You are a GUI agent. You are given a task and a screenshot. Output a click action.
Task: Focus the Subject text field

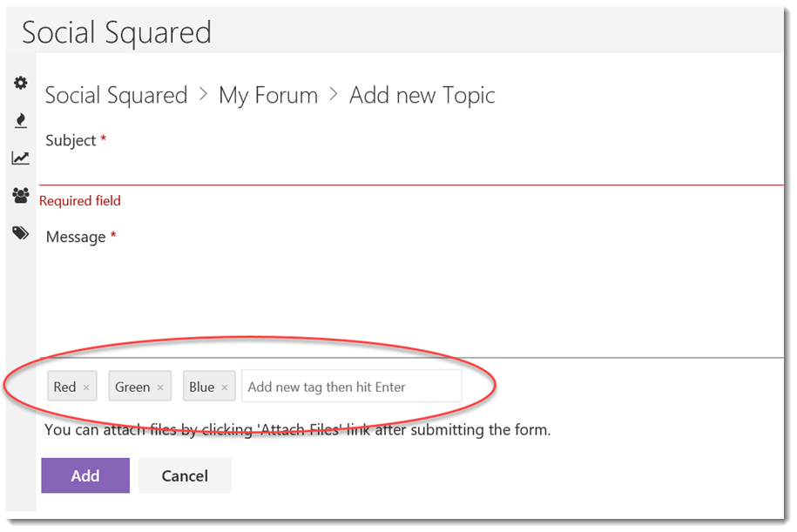pyautogui.click(x=409, y=170)
